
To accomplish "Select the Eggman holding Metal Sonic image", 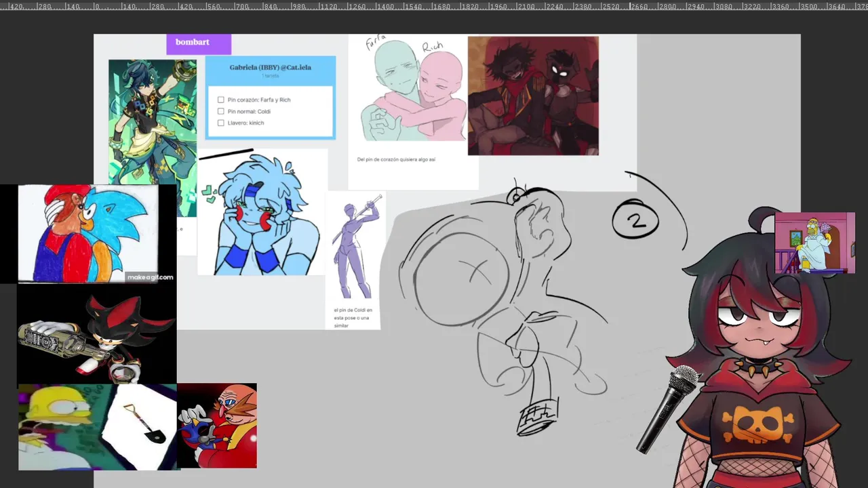I will [x=217, y=426].
